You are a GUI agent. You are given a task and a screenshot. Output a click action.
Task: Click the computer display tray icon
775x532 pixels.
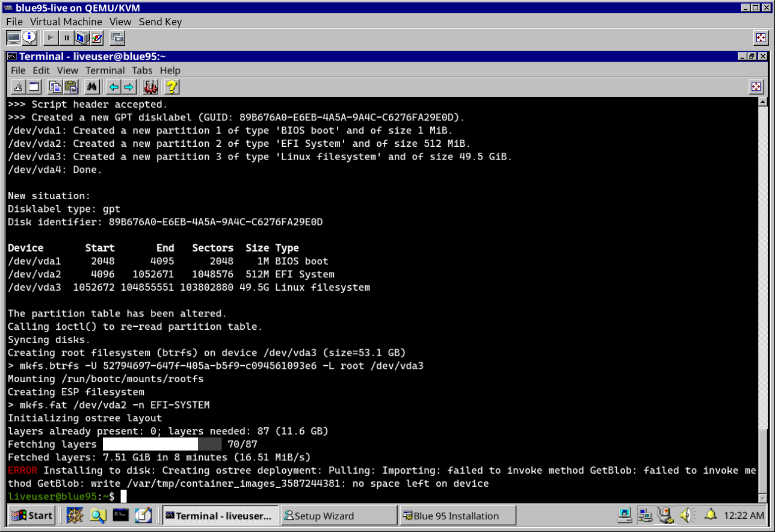click(x=625, y=516)
